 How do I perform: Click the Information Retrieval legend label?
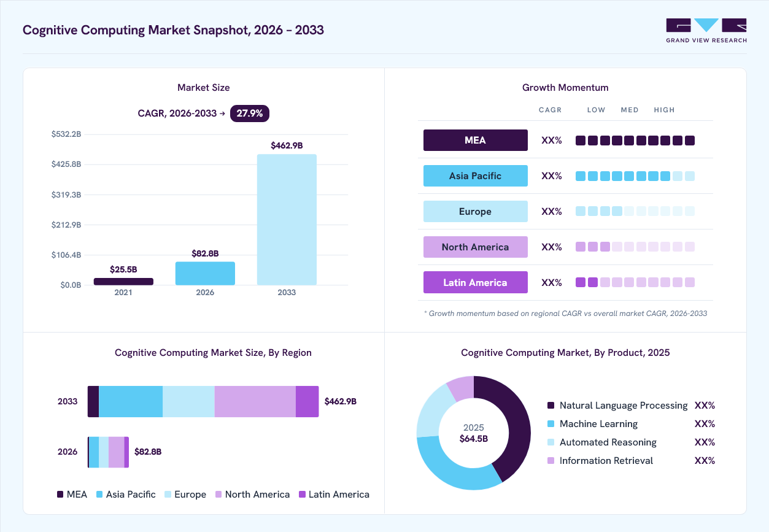point(606,461)
